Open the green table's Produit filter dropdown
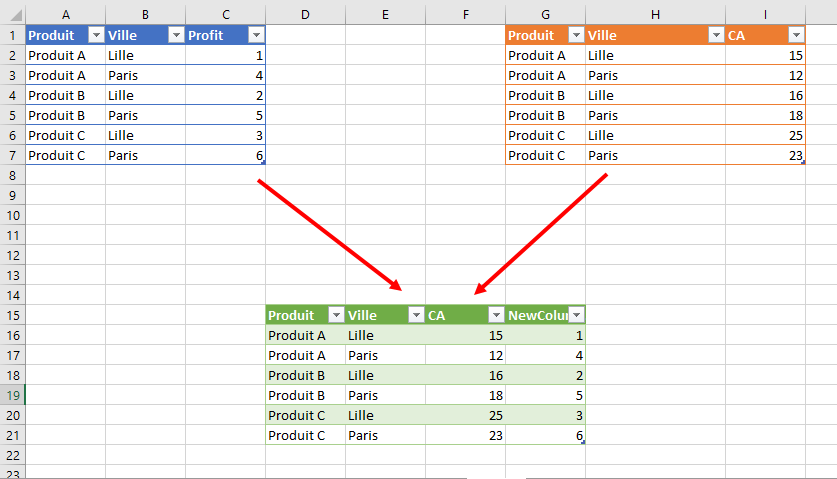Screen dimensions: 837x479 pos(335,315)
